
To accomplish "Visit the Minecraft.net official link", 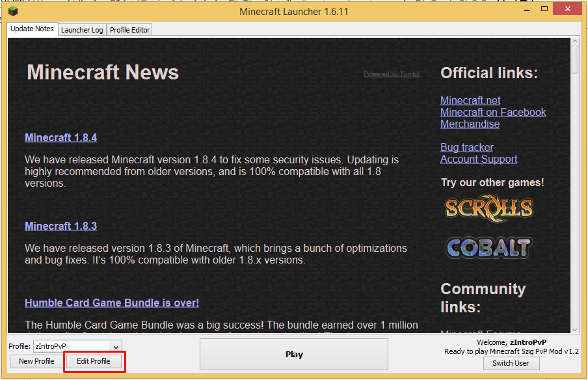I will [x=470, y=101].
